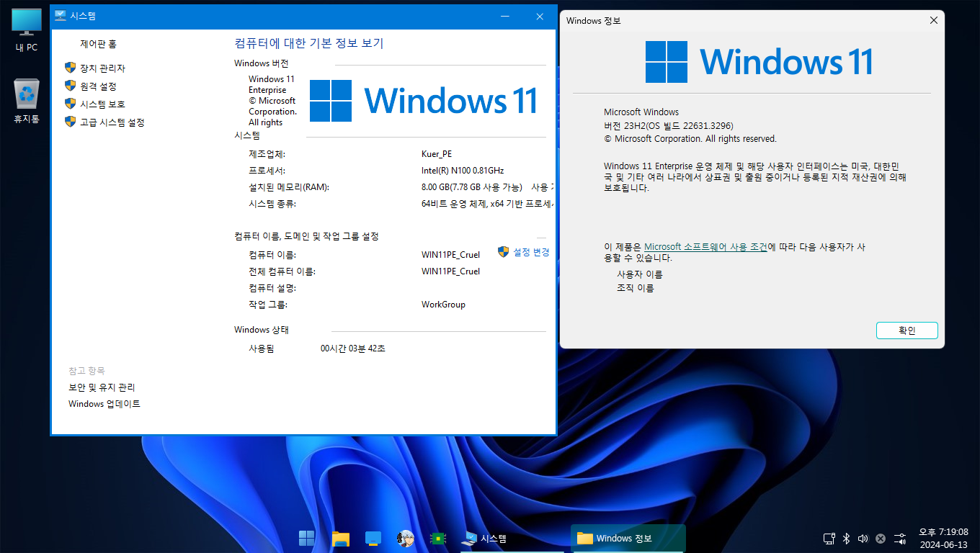
Task: Click manufacturer value Kuer_PE
Action: click(x=437, y=154)
